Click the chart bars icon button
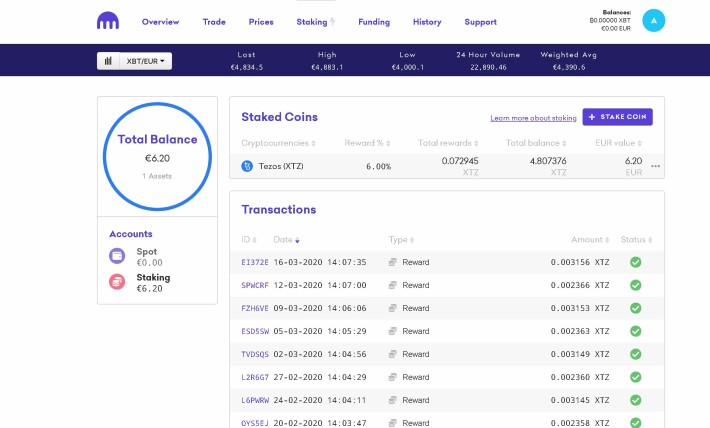Screen dimensions: 710x428 tap(108, 61)
